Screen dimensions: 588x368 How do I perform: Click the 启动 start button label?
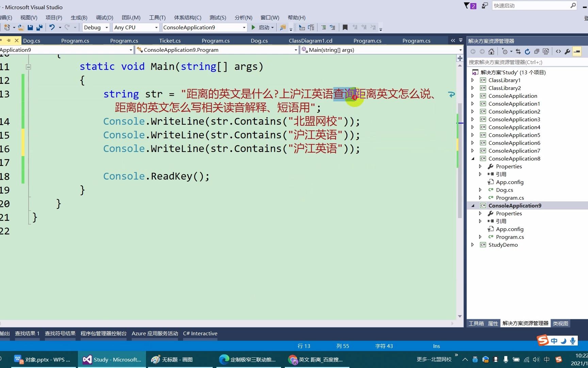pos(264,27)
